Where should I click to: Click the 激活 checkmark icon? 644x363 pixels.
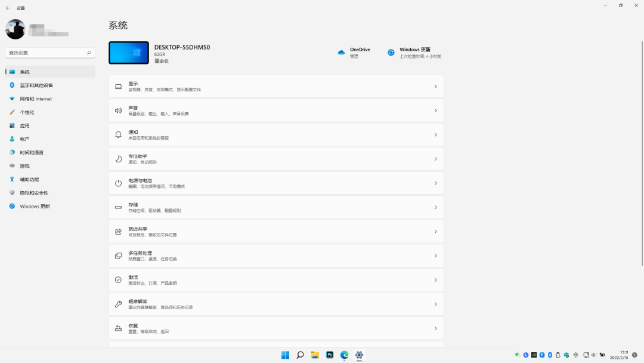[x=118, y=280]
